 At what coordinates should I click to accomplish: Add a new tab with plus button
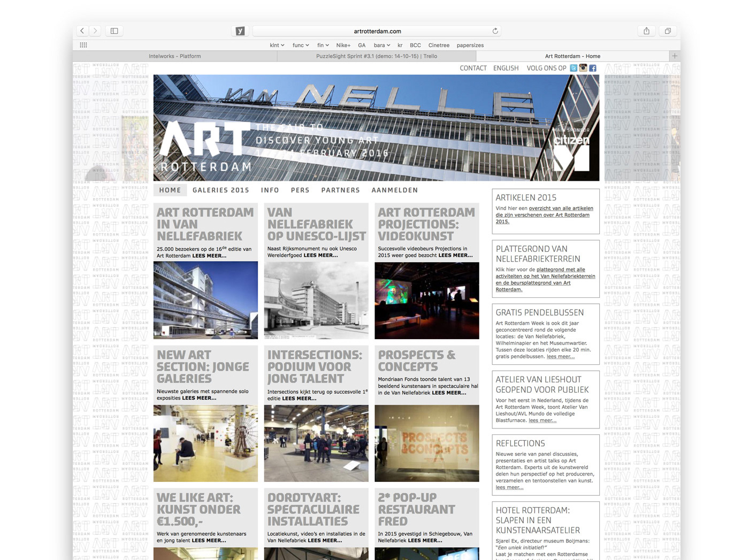675,56
